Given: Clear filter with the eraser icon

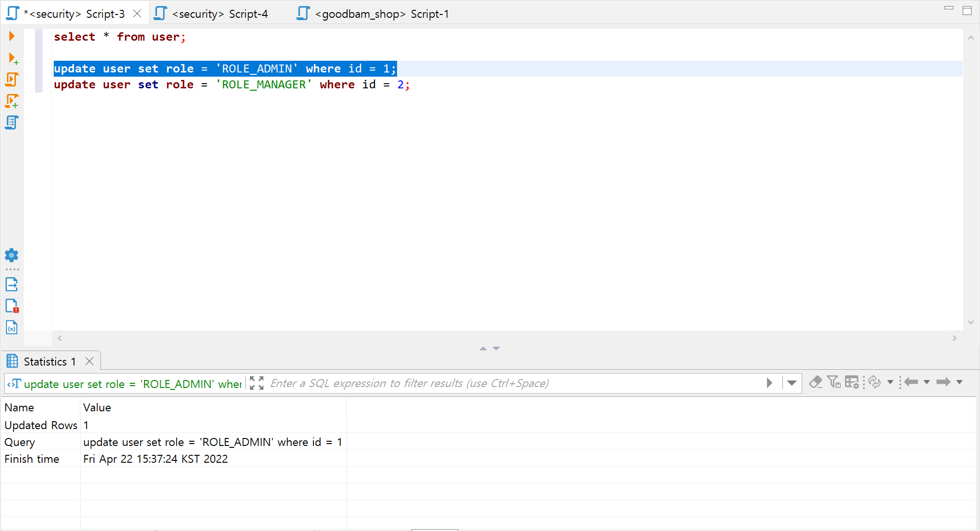Looking at the screenshot, I should 816,382.
